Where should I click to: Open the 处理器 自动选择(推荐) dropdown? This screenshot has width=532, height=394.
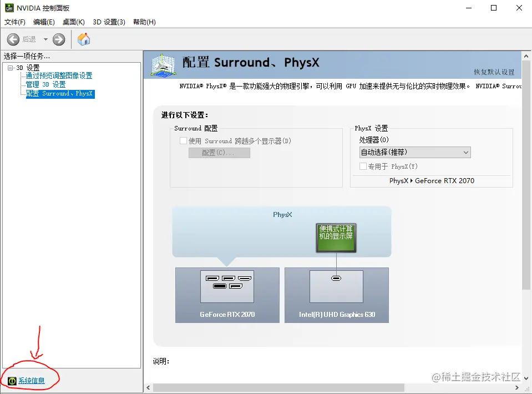pos(415,153)
